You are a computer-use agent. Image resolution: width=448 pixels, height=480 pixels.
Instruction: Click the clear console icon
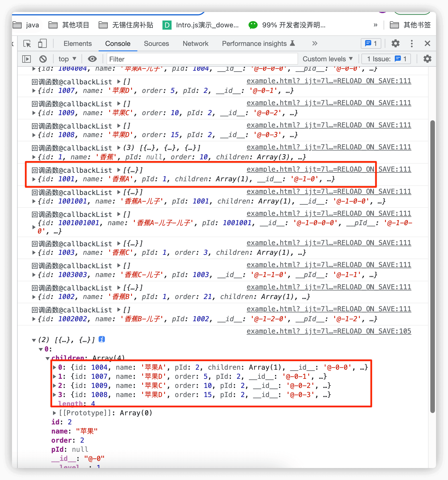click(43, 59)
